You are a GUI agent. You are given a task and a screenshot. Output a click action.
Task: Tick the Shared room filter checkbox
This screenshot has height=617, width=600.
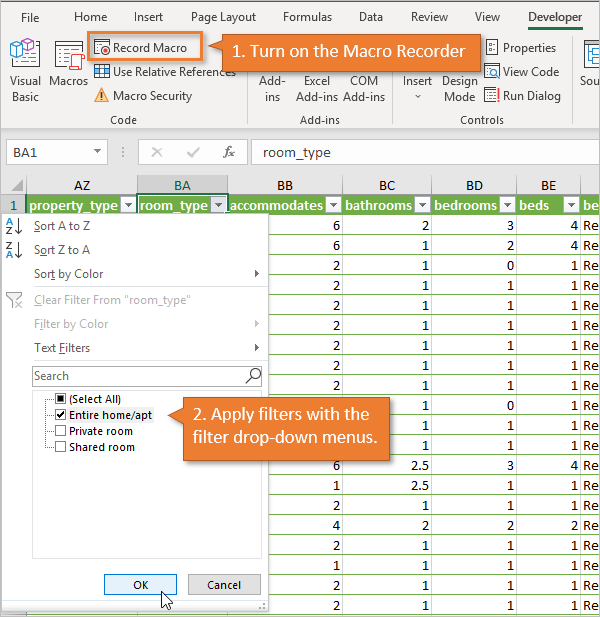coord(61,447)
